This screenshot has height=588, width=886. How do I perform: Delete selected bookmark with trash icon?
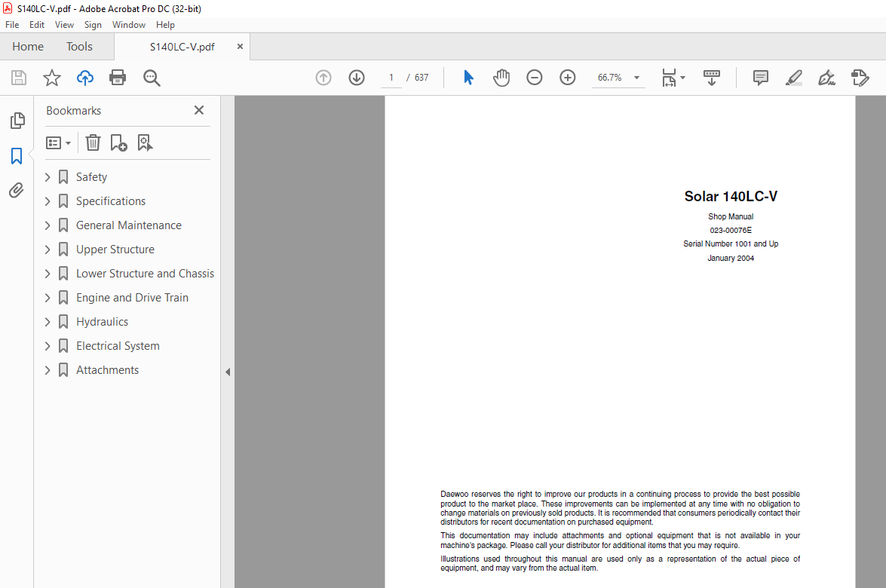click(93, 143)
